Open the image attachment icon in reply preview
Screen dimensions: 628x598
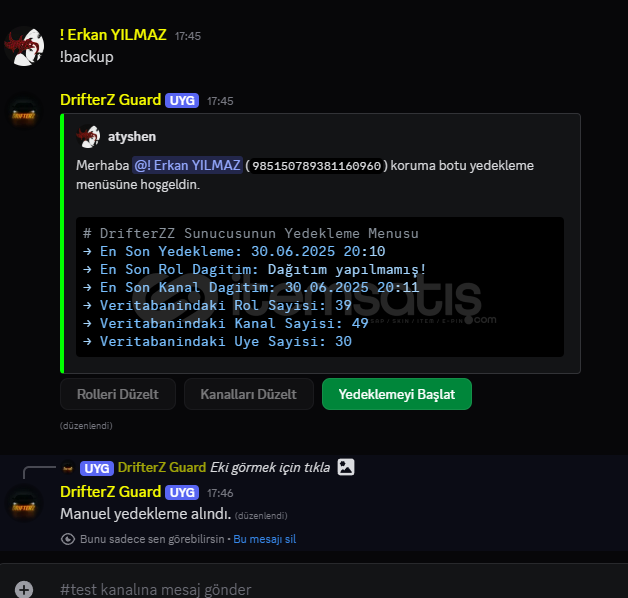[x=346, y=467]
